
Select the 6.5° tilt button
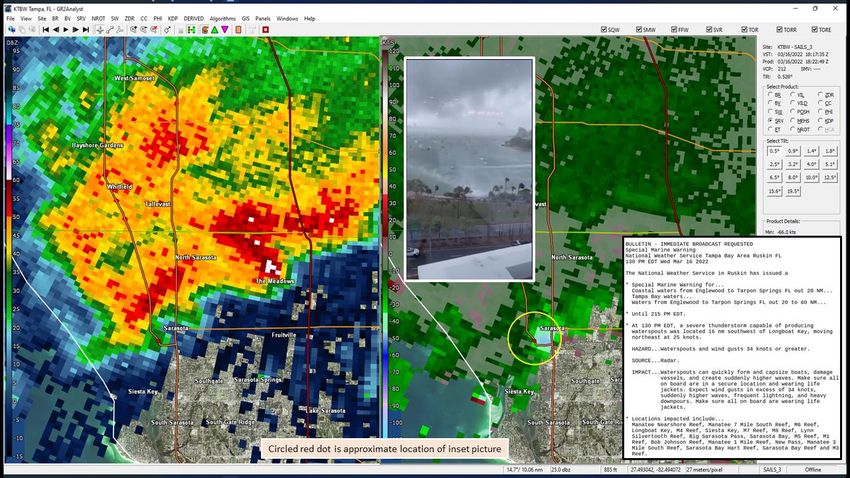(x=774, y=177)
